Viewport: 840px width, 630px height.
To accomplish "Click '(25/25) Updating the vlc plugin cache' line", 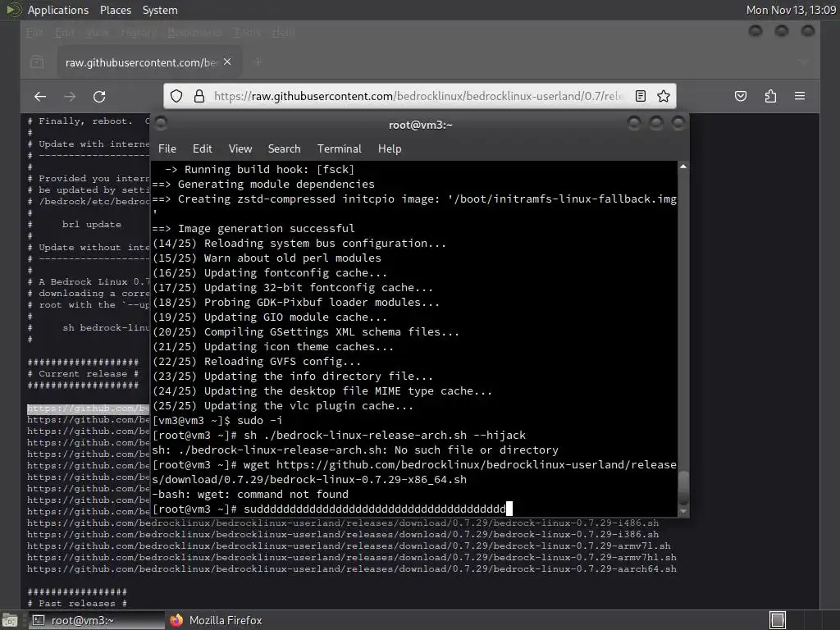I will pyautogui.click(x=283, y=405).
